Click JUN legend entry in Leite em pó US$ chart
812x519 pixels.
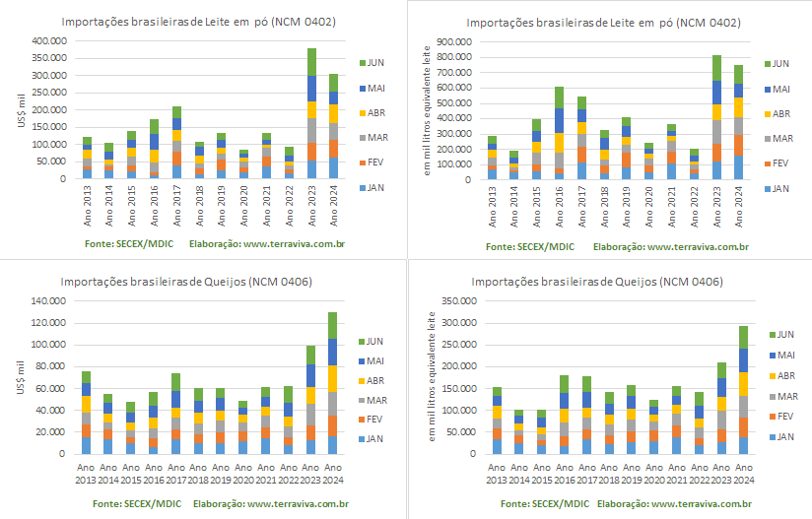click(x=372, y=63)
